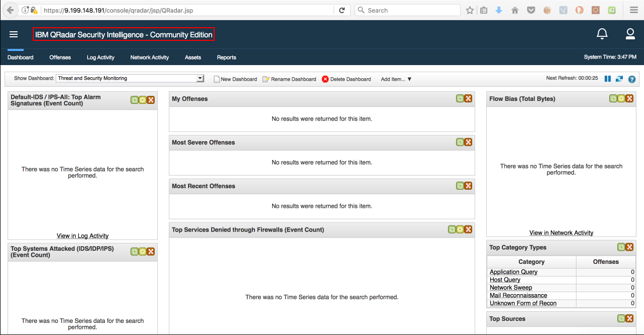
Task: Remove the Most Severe Offenses widget
Action: tap(469, 142)
